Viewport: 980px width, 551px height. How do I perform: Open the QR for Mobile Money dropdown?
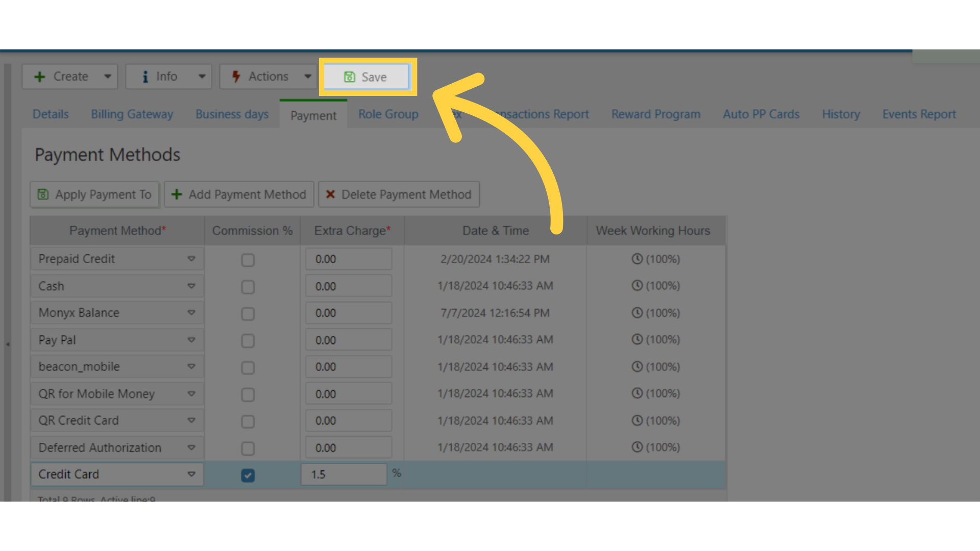point(191,393)
